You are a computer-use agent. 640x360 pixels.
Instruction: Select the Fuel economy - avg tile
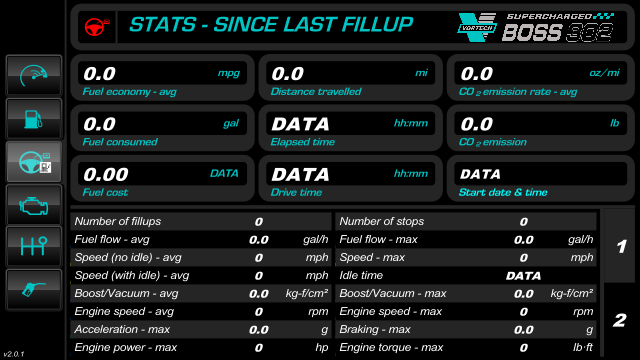[x=162, y=78]
